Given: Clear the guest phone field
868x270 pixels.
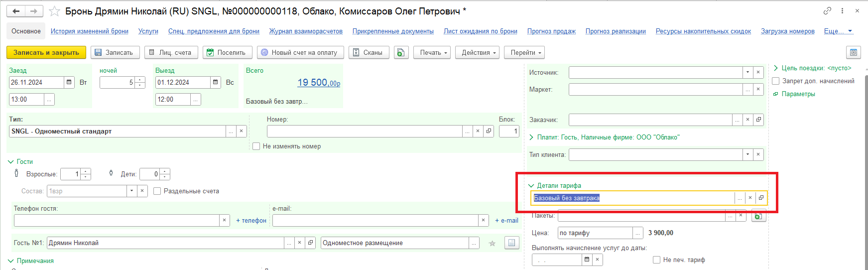Looking at the screenshot, I should point(225,220).
